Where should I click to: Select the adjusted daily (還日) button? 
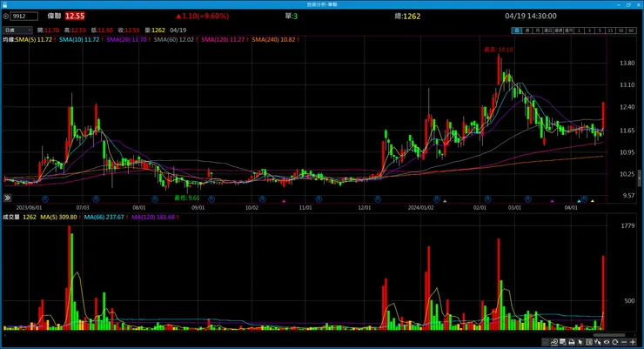tap(548, 30)
